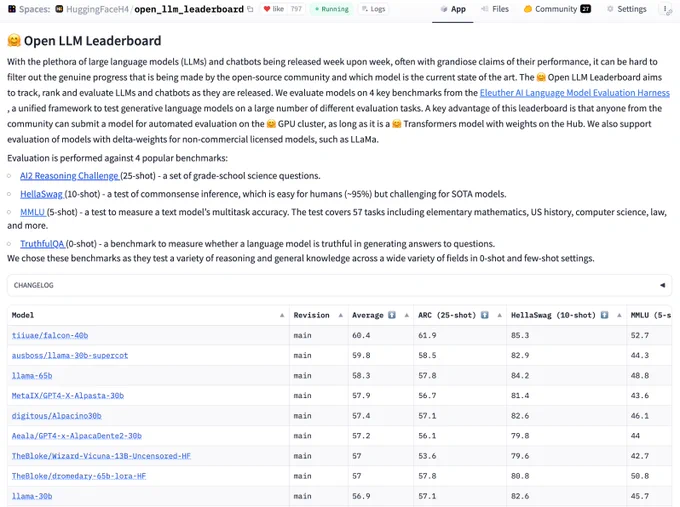Switch to the App tab
680x507 pixels.
[x=453, y=9]
